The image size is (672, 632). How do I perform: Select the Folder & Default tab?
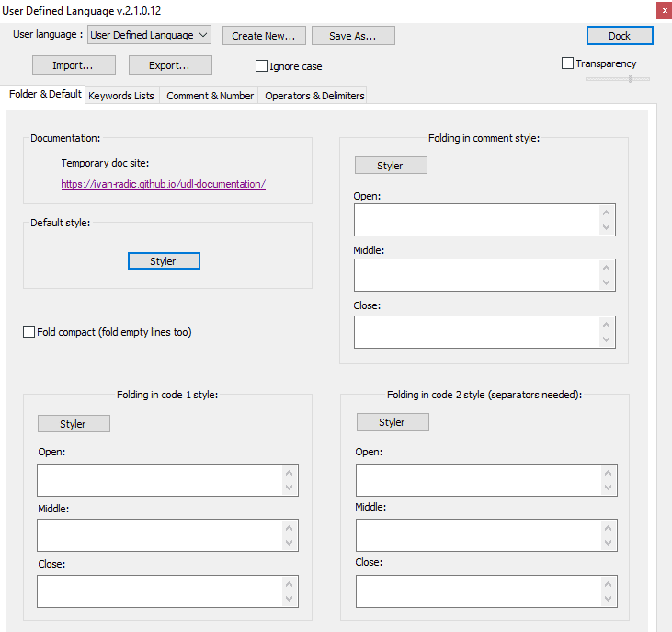(x=45, y=94)
